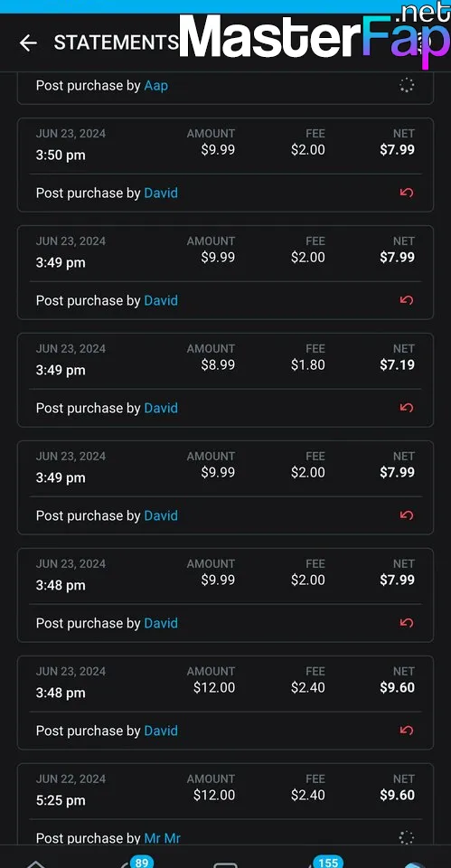The image size is (451, 868).
Task: Open notifications tab with 89 badge
Action: click(132, 863)
